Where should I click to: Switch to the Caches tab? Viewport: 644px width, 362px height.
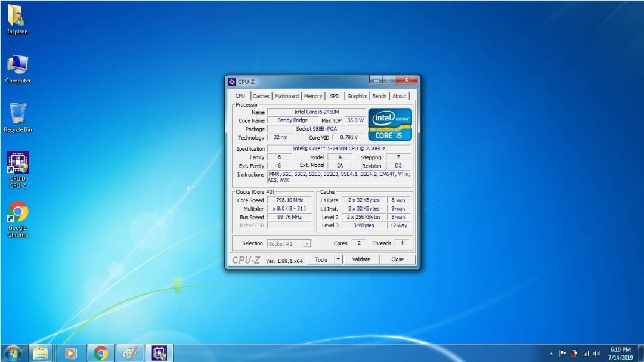coord(261,96)
